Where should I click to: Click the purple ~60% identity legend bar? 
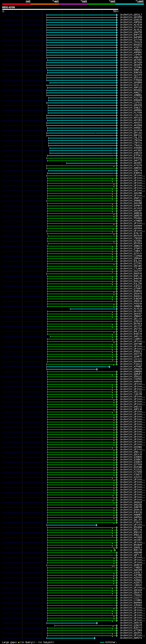(73, 4)
